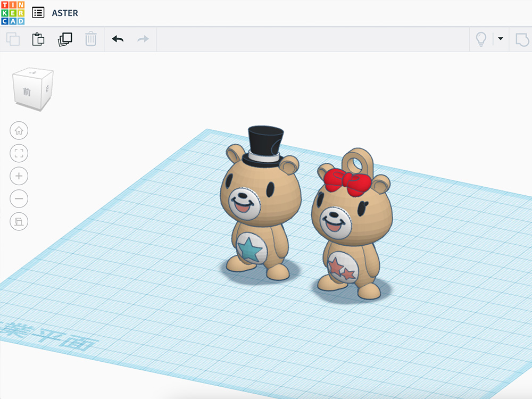
Task: Select the red bow on right bear
Action: coord(347,181)
